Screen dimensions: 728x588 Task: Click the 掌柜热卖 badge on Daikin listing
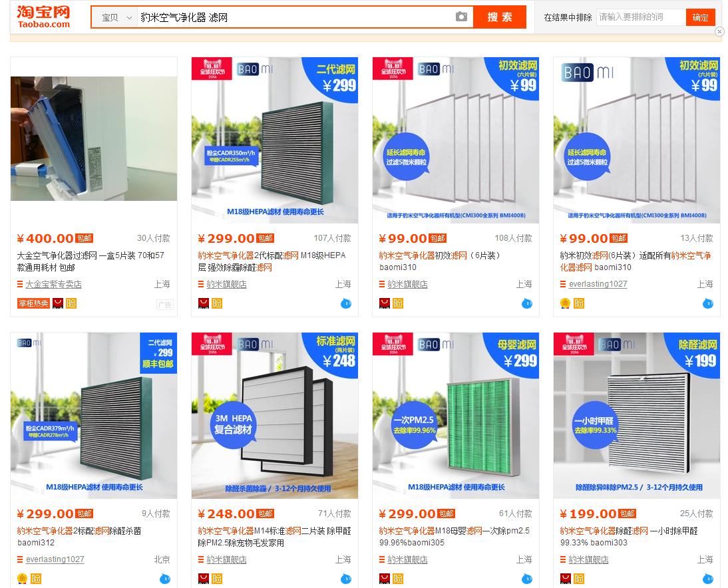tap(33, 303)
